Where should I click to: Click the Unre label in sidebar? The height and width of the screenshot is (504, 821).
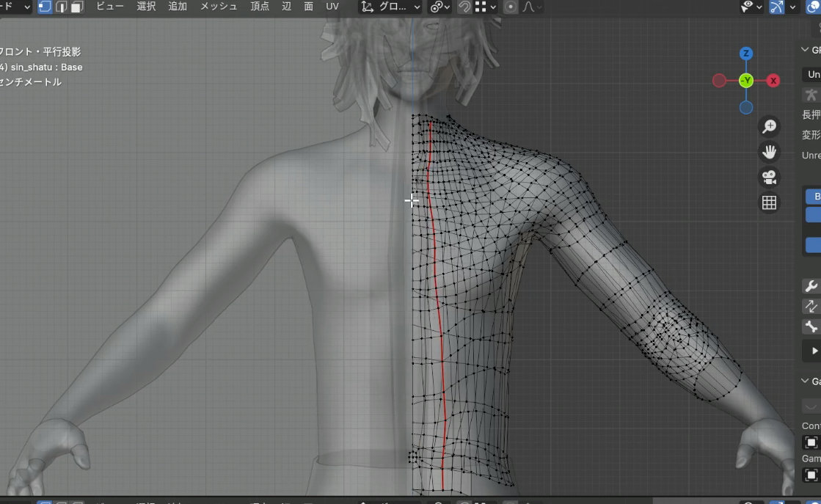point(811,156)
